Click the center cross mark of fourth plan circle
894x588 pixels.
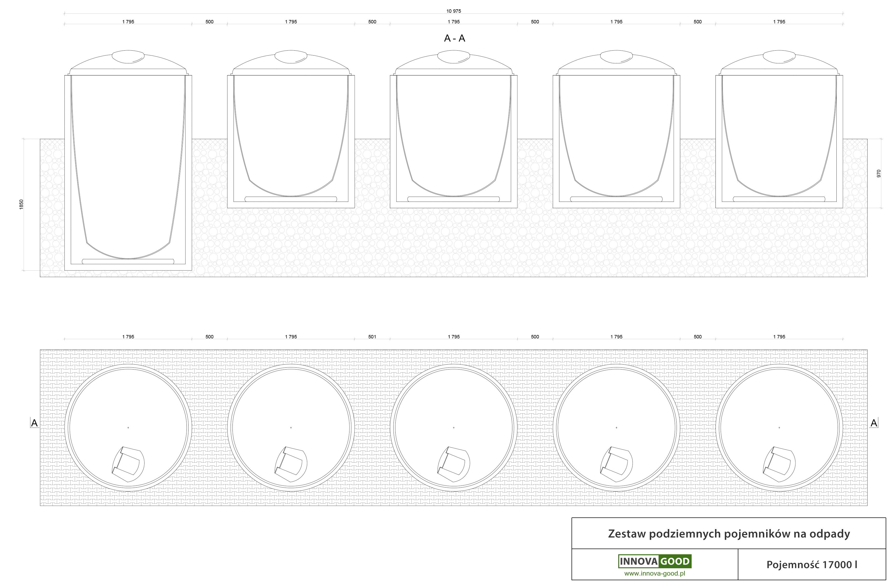pos(616,428)
